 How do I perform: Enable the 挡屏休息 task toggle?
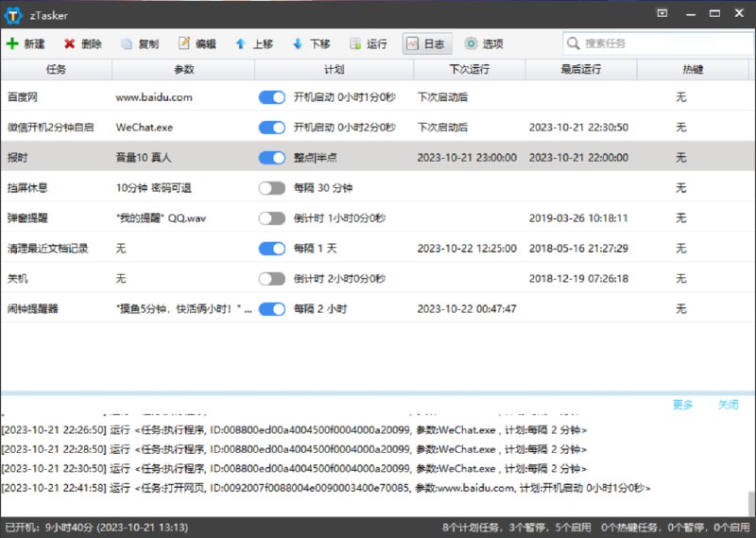272,188
